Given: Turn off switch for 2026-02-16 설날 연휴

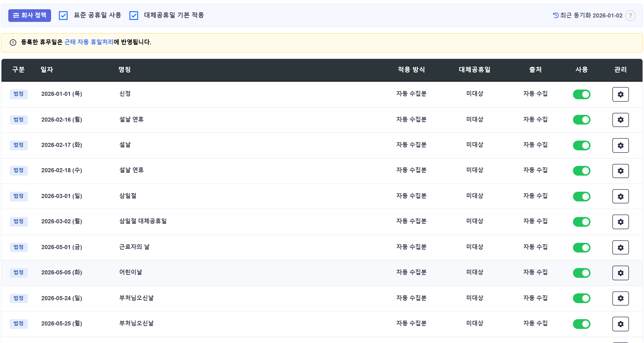Looking at the screenshot, I should (581, 120).
